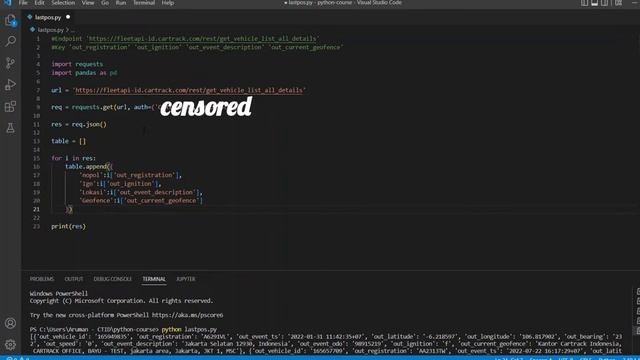Image resolution: width=640 pixels, height=360 pixels.
Task: Open the Testing flask icon view
Action: (x=10, y=128)
